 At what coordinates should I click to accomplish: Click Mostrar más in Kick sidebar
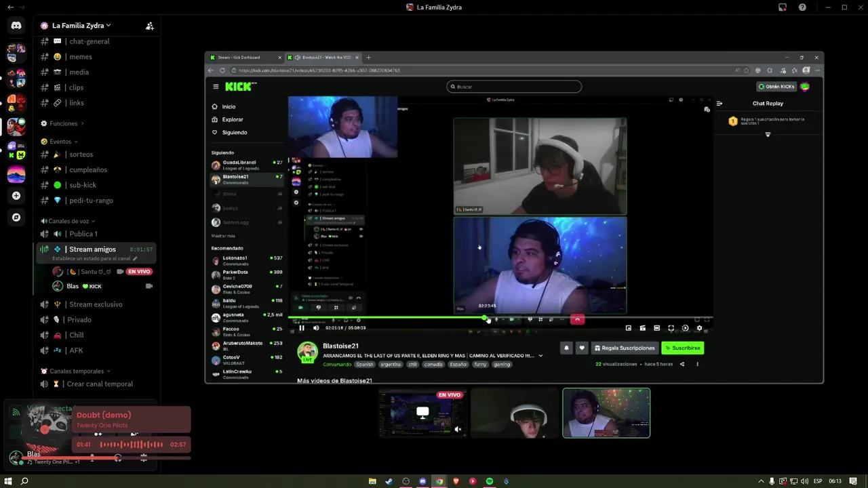(x=223, y=236)
